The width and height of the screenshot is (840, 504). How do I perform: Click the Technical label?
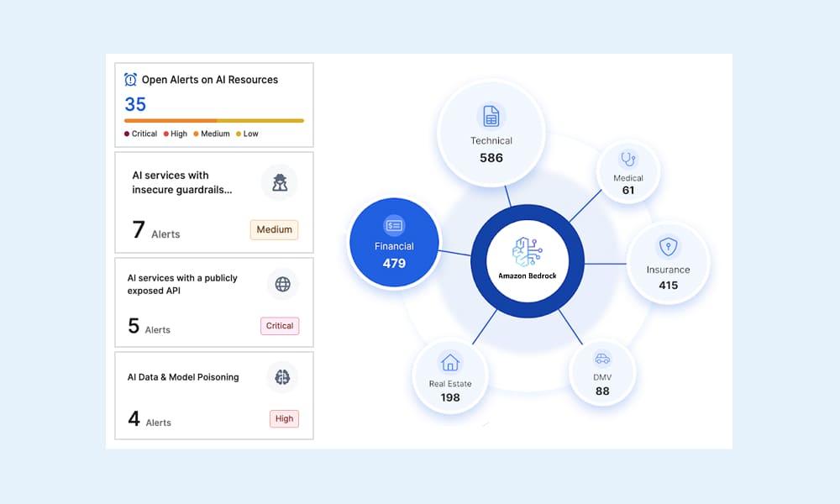click(x=491, y=141)
